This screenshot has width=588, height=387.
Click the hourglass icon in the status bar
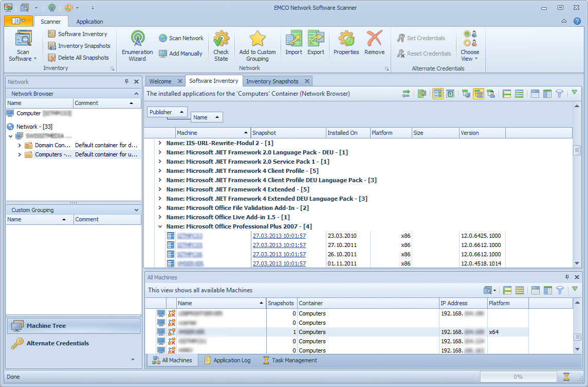tap(566, 377)
